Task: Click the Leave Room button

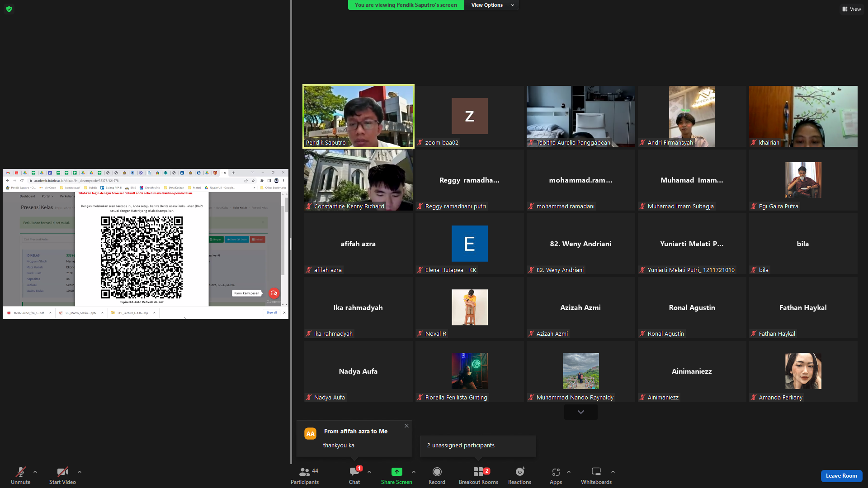Action: [x=841, y=476]
